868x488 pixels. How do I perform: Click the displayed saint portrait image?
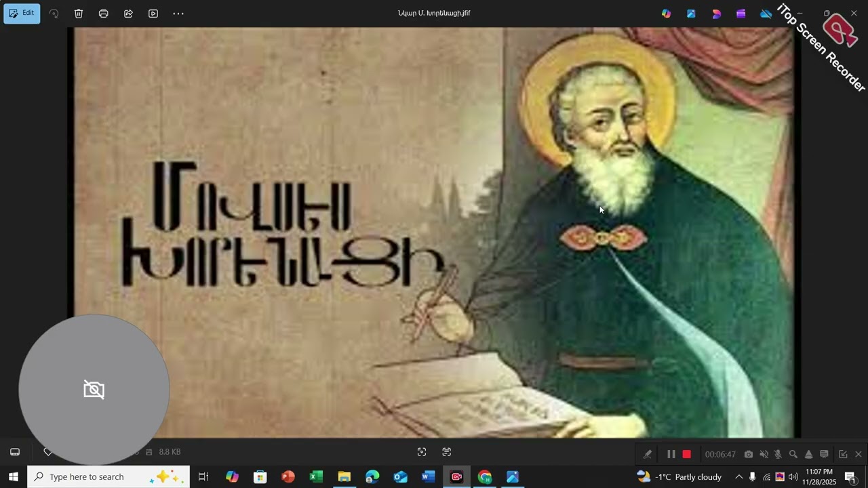point(434,232)
